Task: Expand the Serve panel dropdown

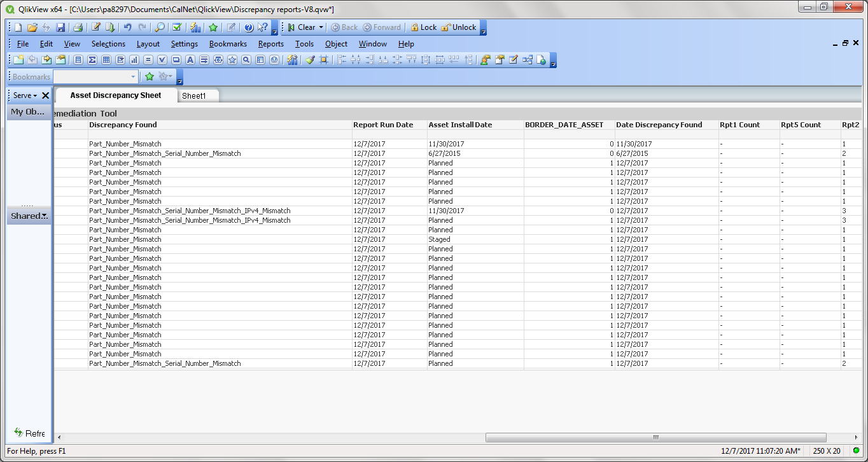Action: [35, 95]
